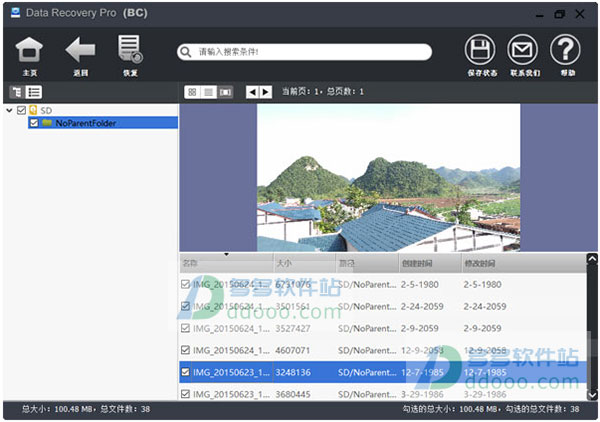
Task: Select file row dated 3-29-1986
Action: 383,394
